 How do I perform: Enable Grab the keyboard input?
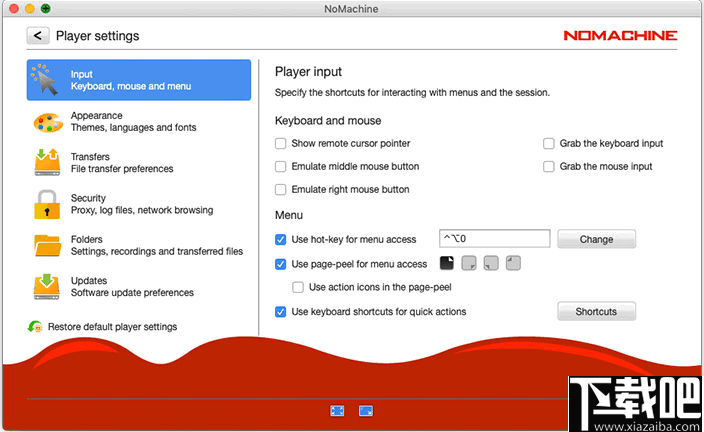coord(549,143)
